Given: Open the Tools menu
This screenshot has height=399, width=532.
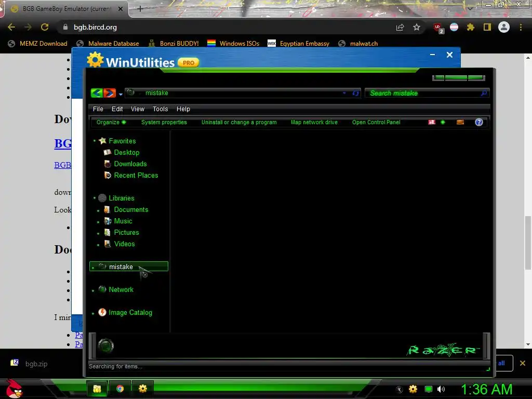Looking at the screenshot, I should [x=160, y=109].
